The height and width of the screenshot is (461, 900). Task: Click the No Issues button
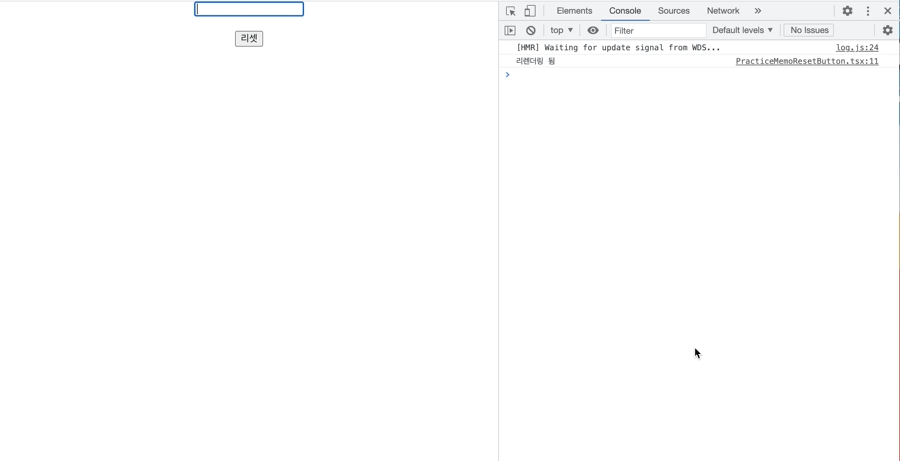coord(809,30)
